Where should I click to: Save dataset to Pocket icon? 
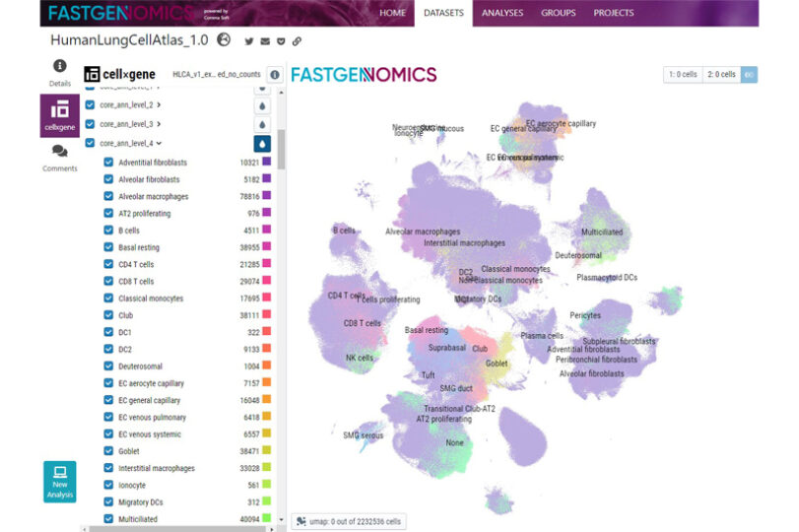[281, 41]
